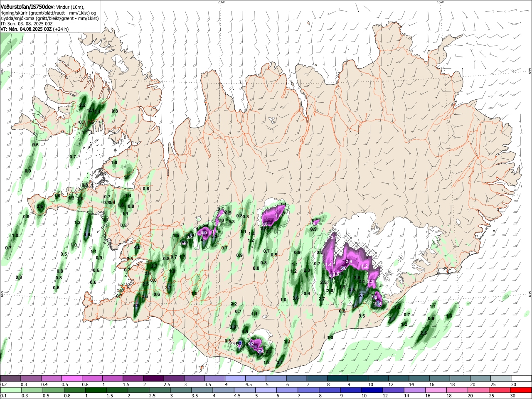
Task: Click the palest green rain swatch between 0.1 and 0.3
Action: click(10, 390)
